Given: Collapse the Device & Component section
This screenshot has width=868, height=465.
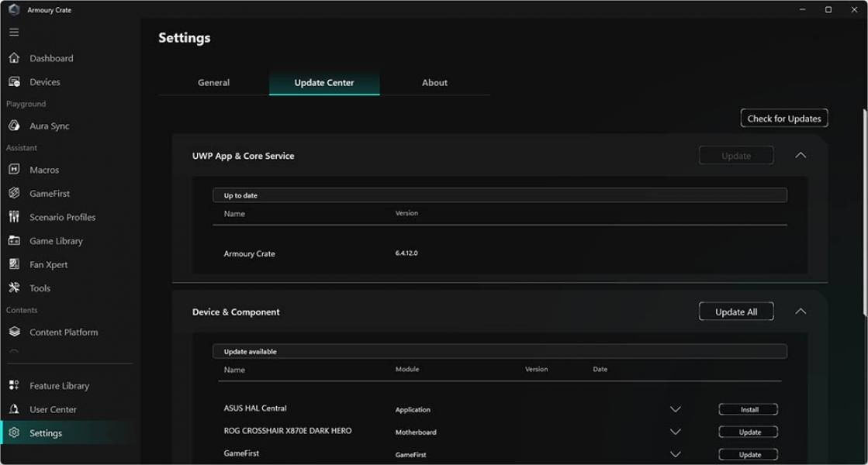Looking at the screenshot, I should pos(801,312).
